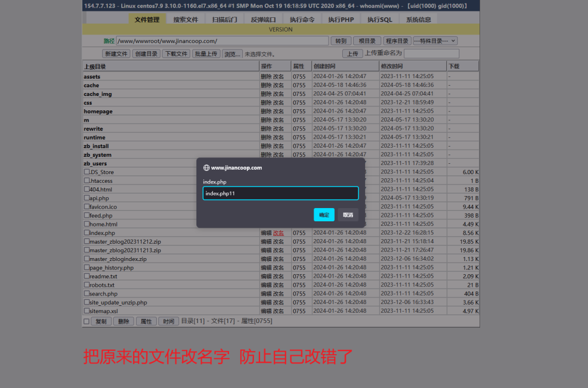Click the red 改名 link for index.php
The width and height of the screenshot is (588, 388).
(x=278, y=233)
